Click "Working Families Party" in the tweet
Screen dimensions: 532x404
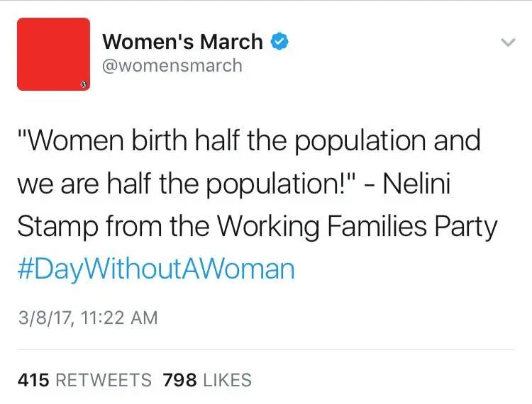coord(356,226)
